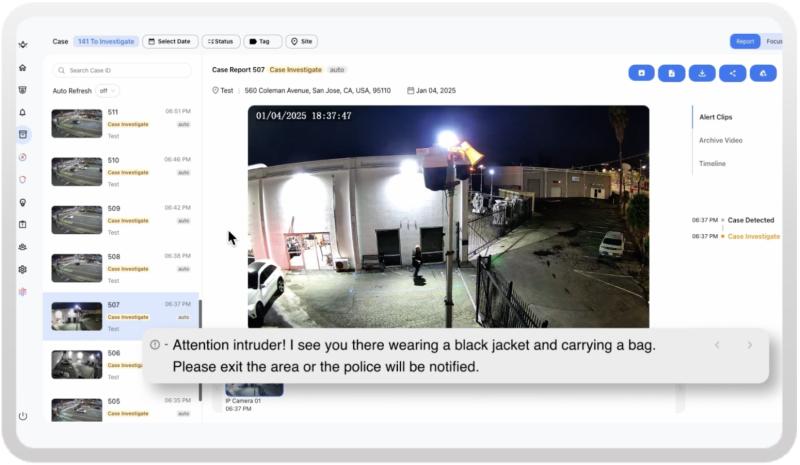Switch to the Focus view
Viewport: 800px width, 465px height.
point(773,41)
